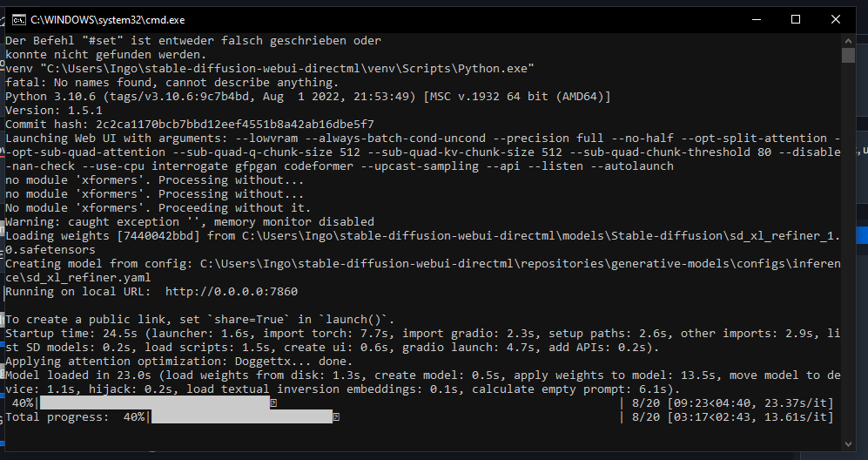
Task: Click the first 40% progress bar
Action: pos(157,403)
